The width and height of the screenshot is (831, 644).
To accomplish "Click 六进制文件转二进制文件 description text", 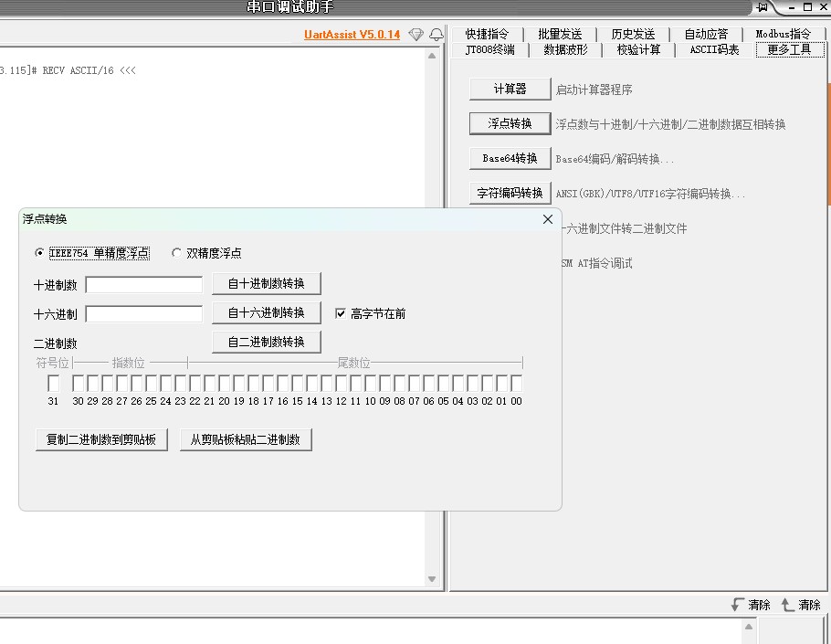I will [625, 228].
